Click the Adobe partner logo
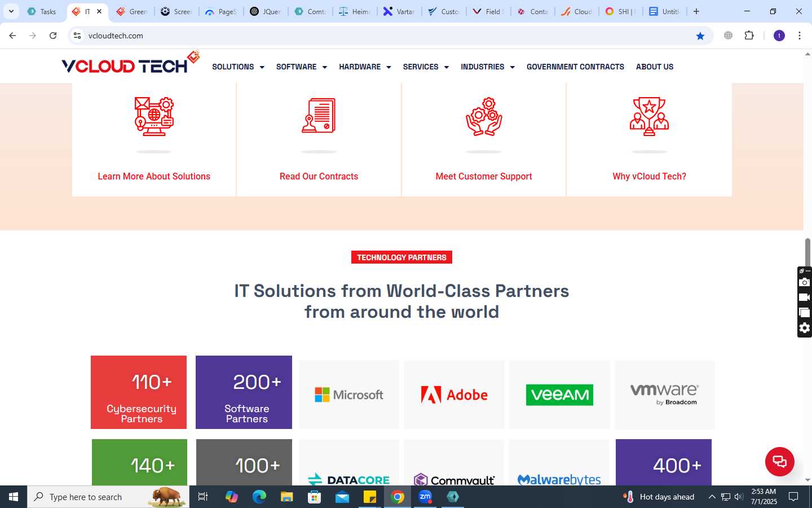 454,395
